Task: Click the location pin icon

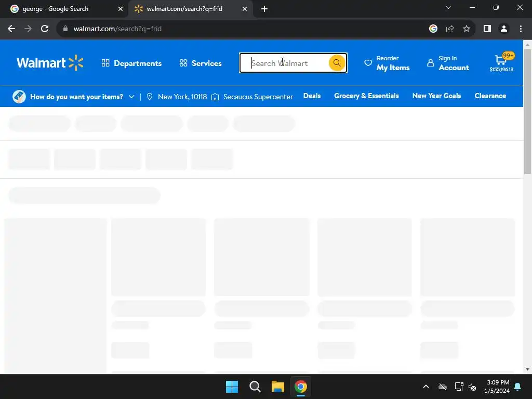Action: point(149,97)
